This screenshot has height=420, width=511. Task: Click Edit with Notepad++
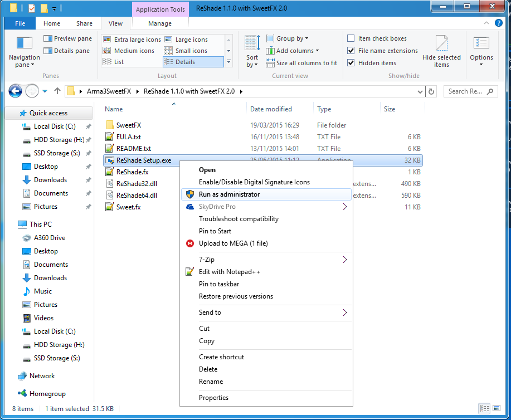tap(230, 272)
